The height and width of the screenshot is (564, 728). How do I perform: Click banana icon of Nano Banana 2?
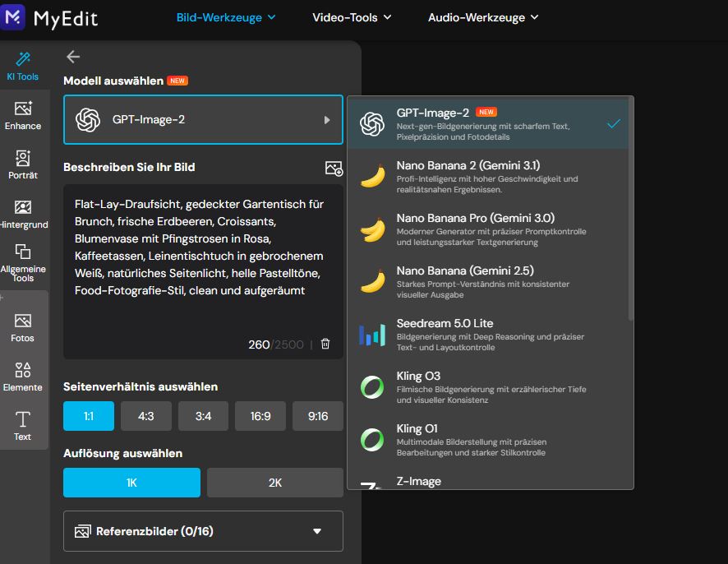coord(373,177)
